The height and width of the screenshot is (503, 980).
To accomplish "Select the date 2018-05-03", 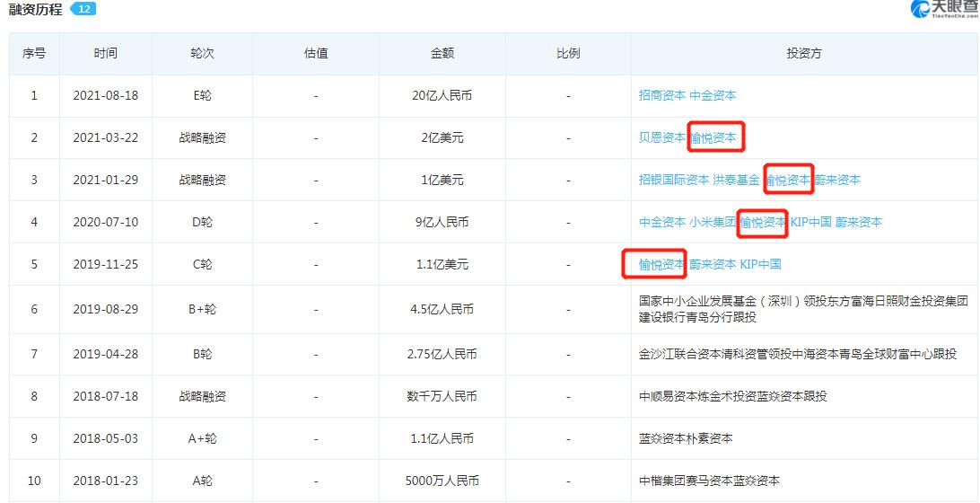I will [x=106, y=438].
